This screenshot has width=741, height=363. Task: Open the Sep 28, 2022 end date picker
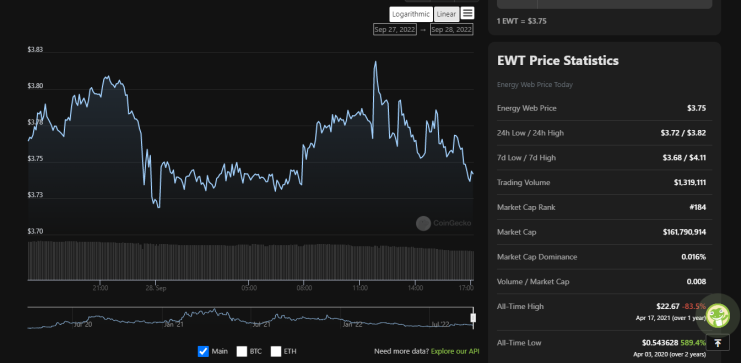pyautogui.click(x=451, y=29)
